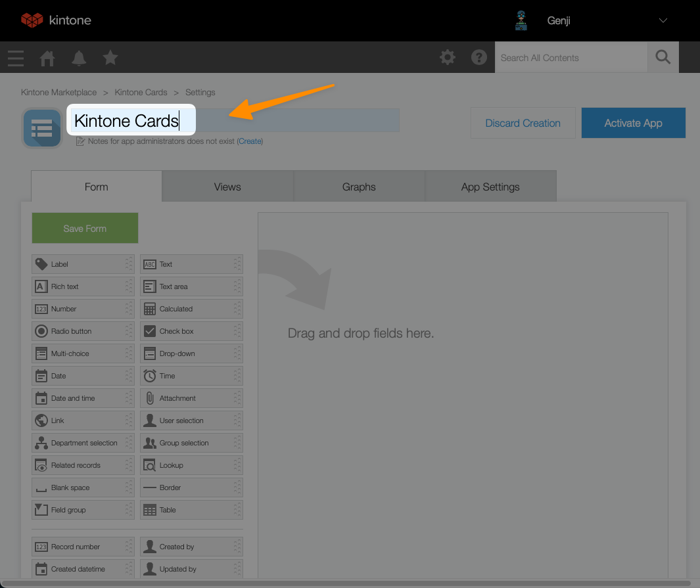
Task: Select the Multi-choice field type
Action: point(83,353)
